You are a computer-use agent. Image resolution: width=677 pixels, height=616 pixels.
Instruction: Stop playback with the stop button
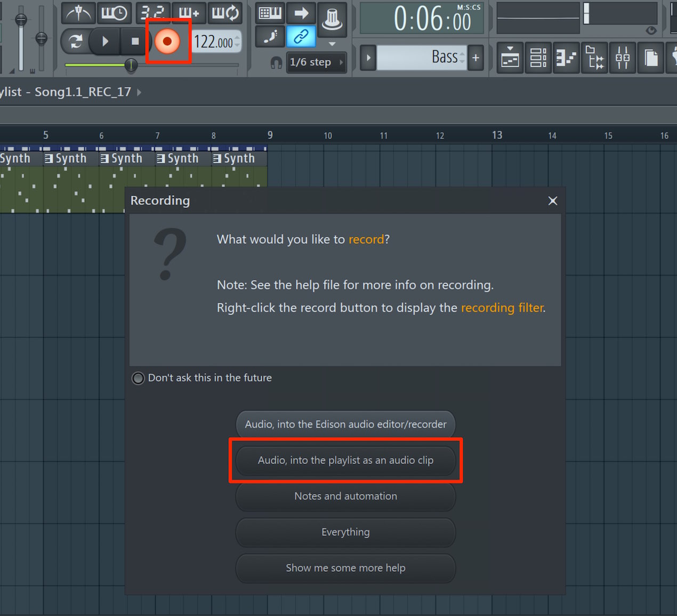[x=135, y=42]
